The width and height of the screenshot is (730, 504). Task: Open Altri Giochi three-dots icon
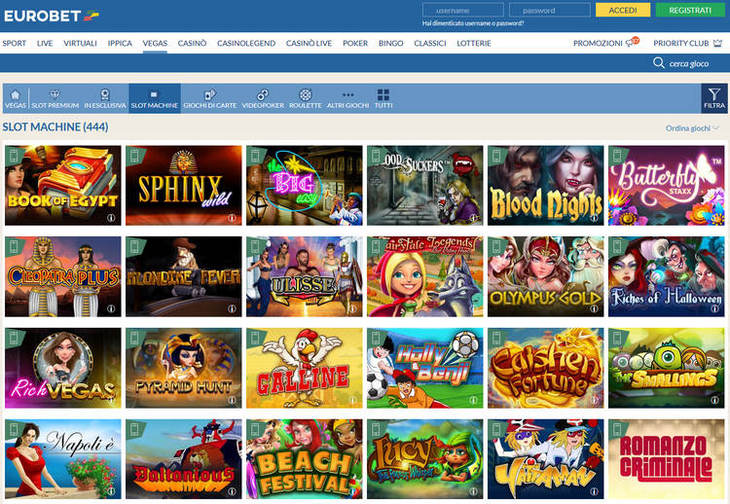(348, 94)
